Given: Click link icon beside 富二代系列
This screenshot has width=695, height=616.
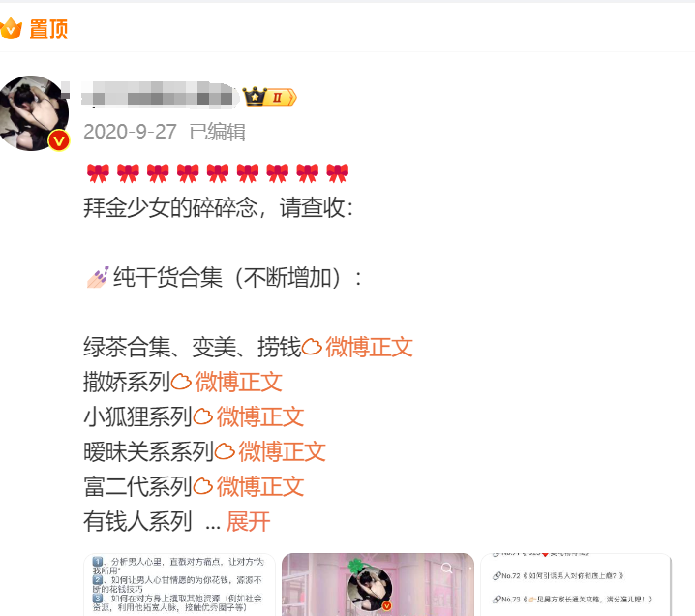Looking at the screenshot, I should click(x=203, y=486).
